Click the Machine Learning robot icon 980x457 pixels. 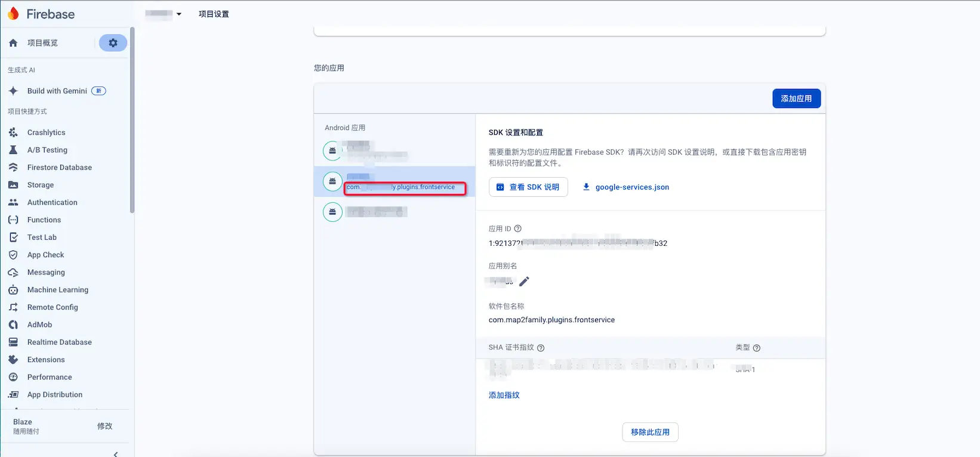pos(13,290)
